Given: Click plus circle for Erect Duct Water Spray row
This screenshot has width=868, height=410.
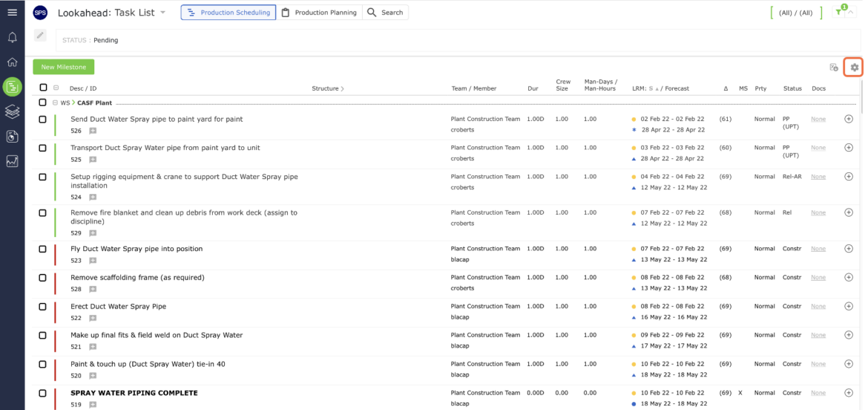Looking at the screenshot, I should (x=849, y=306).
